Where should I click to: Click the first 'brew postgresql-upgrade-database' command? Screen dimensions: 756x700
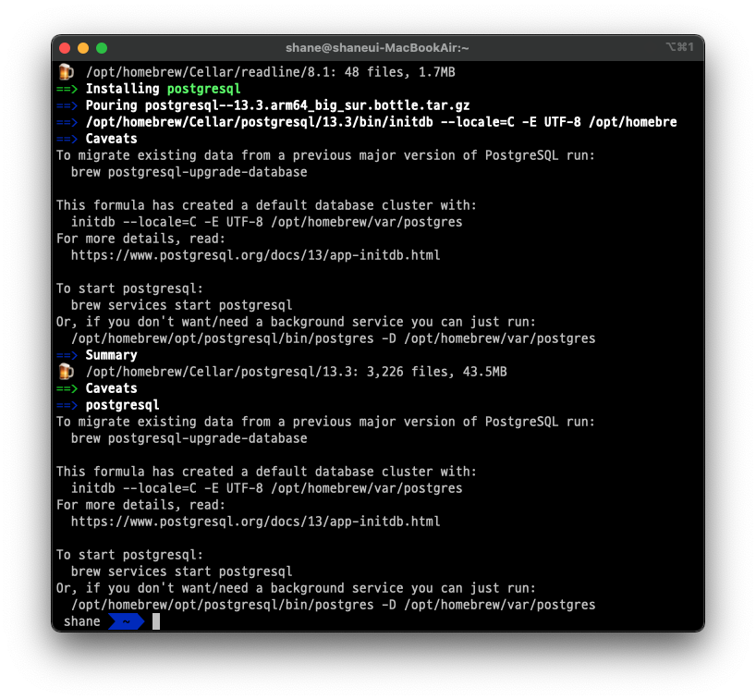pos(189,172)
